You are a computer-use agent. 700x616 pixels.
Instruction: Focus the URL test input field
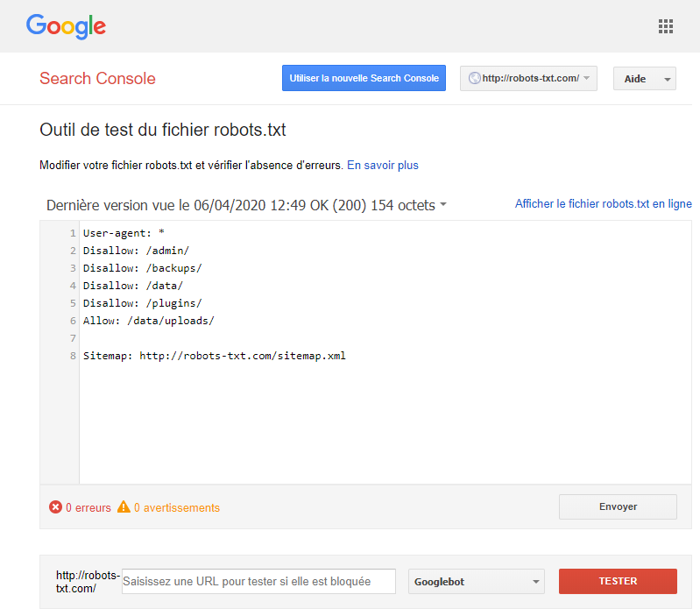click(x=258, y=581)
